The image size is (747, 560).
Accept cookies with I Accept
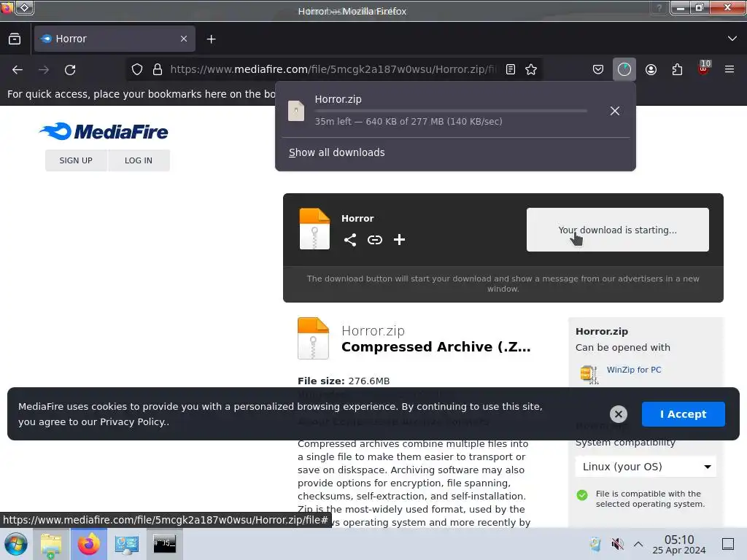(683, 414)
